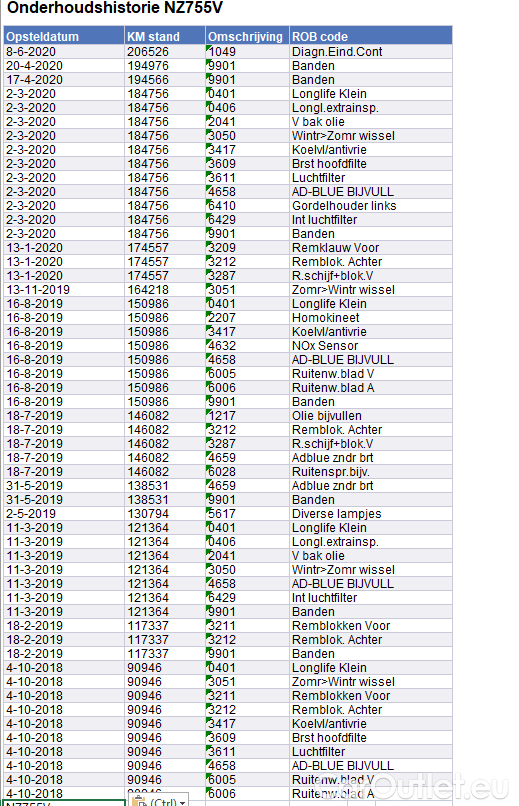Click the Olie bijvullen cell
The height and width of the screenshot is (806, 519).
click(x=370, y=416)
